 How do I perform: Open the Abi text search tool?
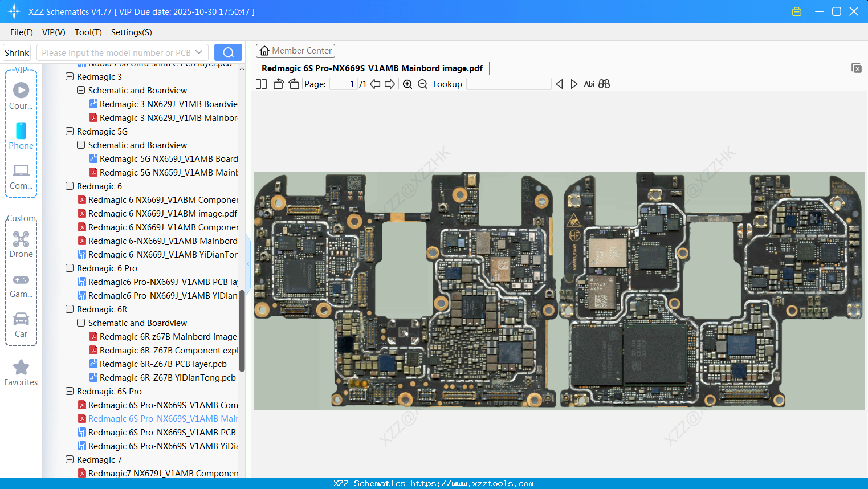pos(589,84)
